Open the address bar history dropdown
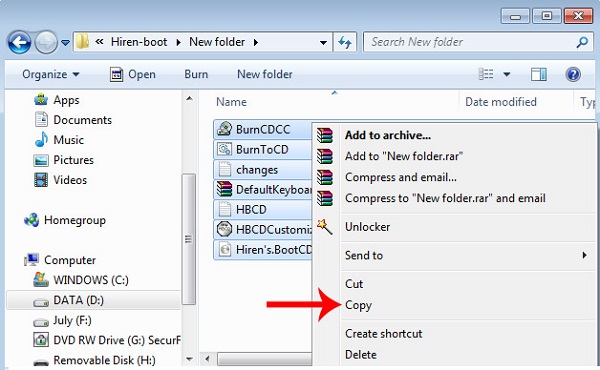The width and height of the screenshot is (600, 370). tap(323, 42)
